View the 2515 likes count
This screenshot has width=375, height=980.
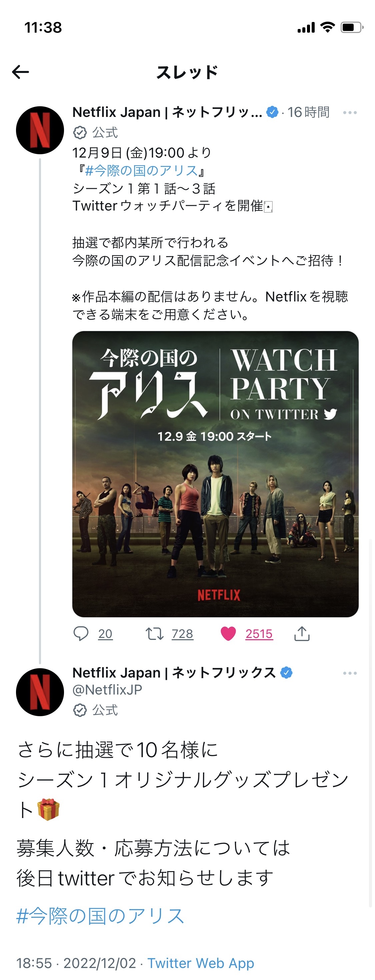pos(259,634)
